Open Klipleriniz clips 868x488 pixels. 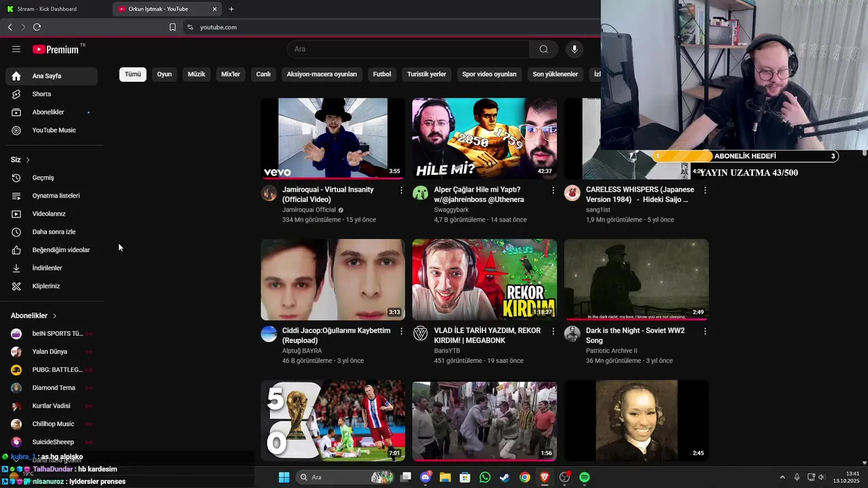point(52,286)
